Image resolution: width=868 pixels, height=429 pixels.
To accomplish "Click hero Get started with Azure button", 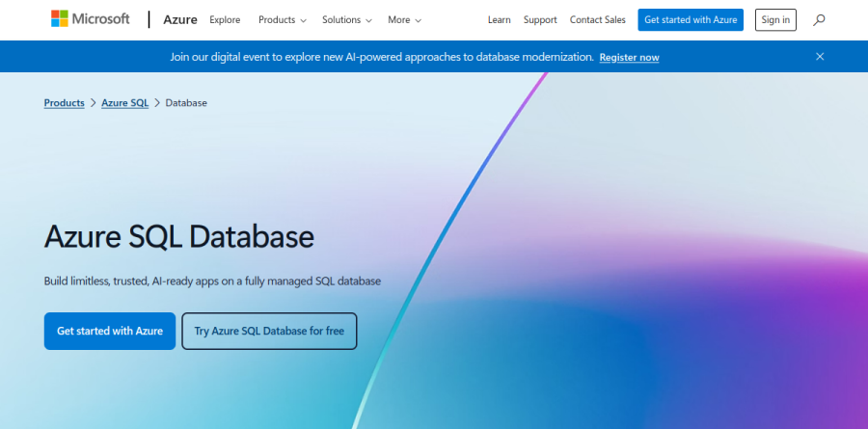I will pyautogui.click(x=110, y=331).
